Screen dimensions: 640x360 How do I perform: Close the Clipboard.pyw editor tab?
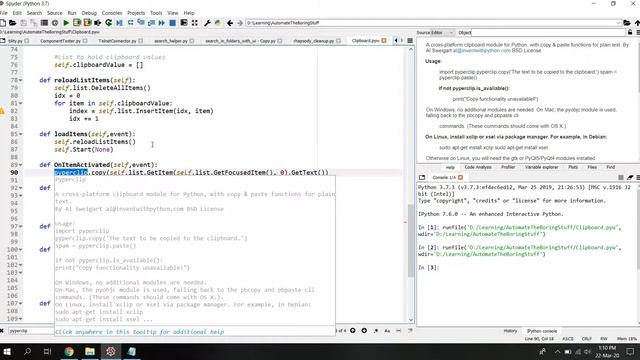[384, 41]
